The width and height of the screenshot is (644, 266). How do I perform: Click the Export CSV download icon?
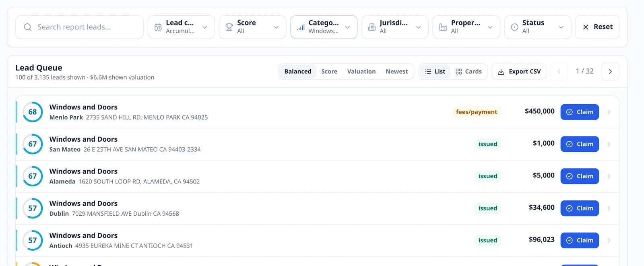(x=501, y=72)
